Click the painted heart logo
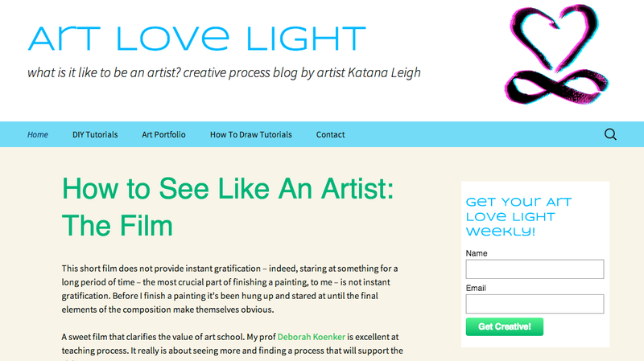Screen dimensions: 644x361 [x=555, y=37]
